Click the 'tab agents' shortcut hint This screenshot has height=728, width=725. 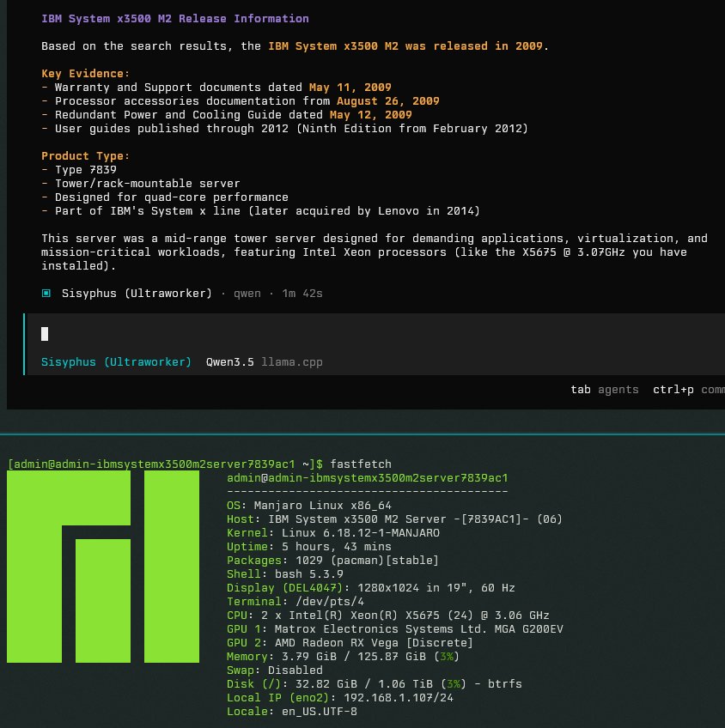coord(605,389)
